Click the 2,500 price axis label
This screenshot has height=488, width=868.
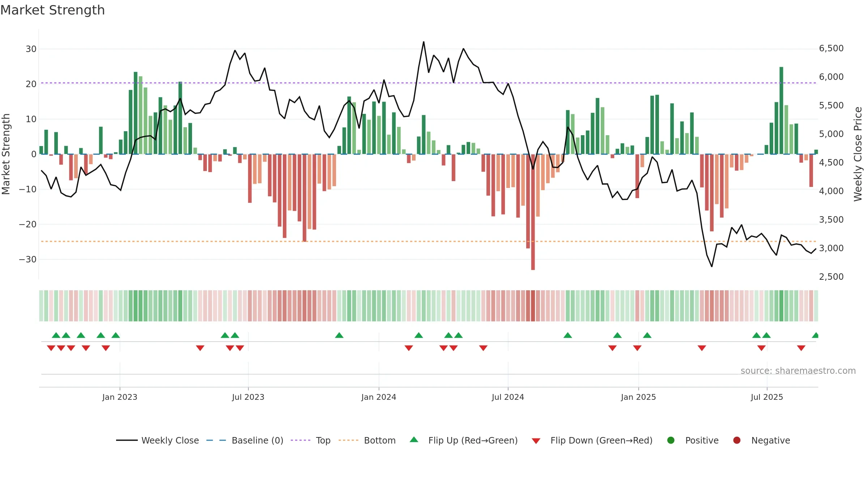(x=831, y=277)
